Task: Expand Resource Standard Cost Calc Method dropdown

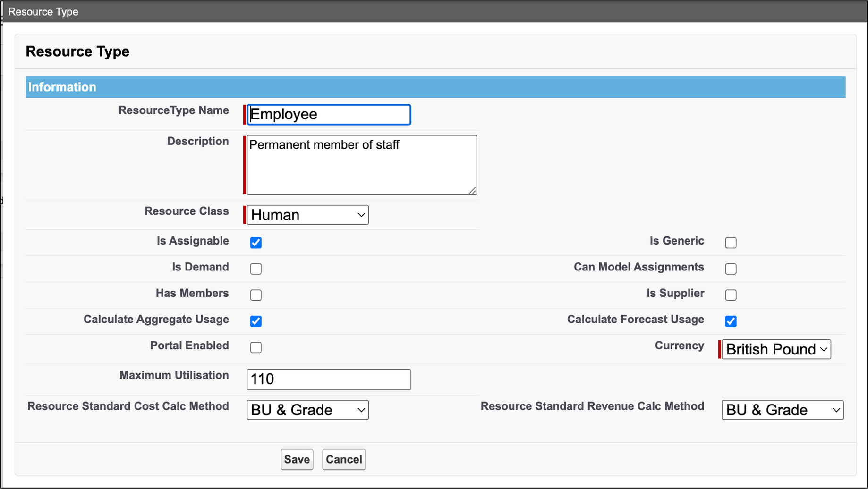Action: (308, 410)
